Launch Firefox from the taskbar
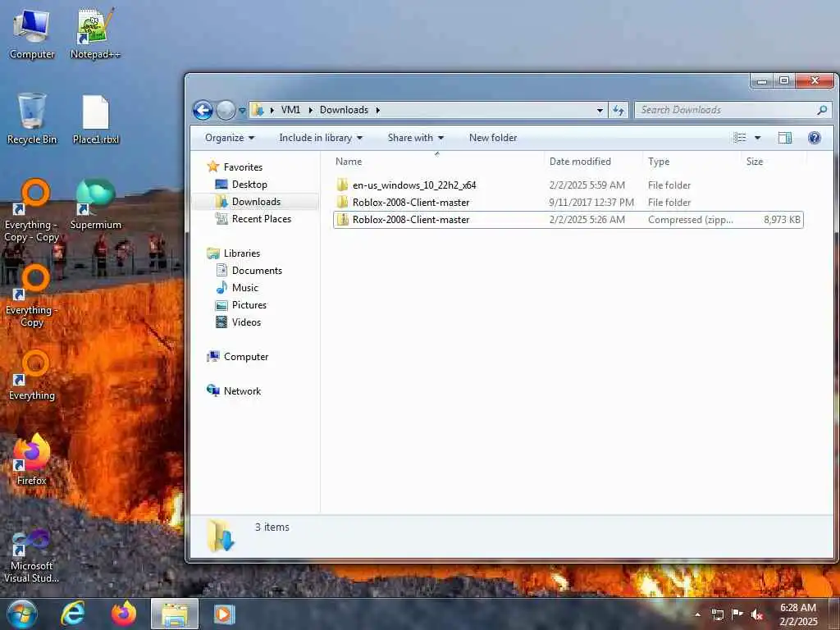840x630 pixels. click(x=123, y=614)
